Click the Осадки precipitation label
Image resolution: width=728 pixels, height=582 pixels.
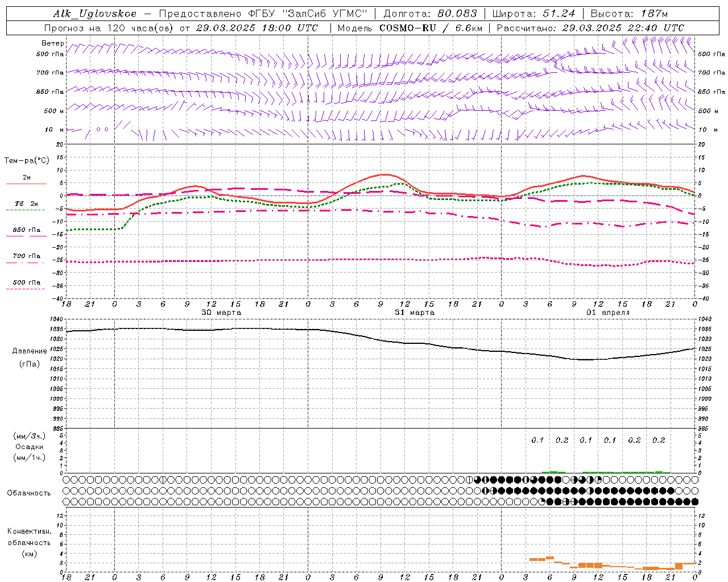(29, 447)
